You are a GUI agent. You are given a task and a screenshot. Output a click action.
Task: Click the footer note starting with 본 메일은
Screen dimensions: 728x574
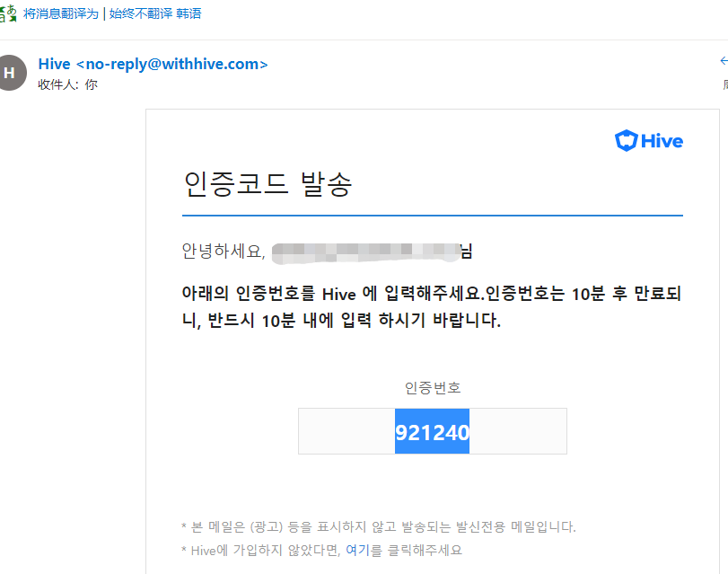tap(379, 526)
